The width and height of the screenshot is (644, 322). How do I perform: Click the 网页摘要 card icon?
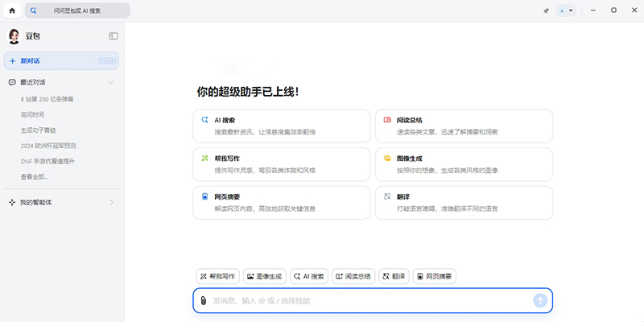(204, 196)
